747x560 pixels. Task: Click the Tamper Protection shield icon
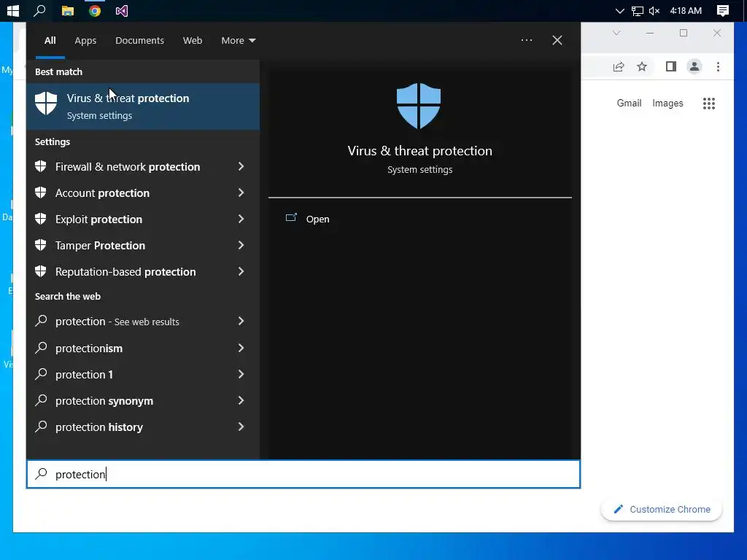coord(41,245)
